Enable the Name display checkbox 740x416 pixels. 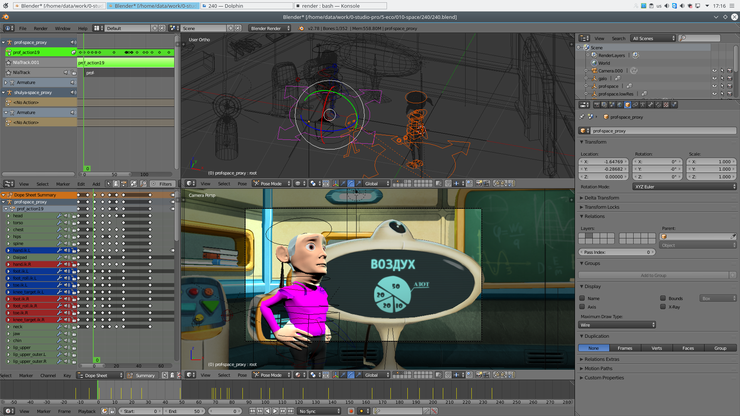(x=582, y=298)
